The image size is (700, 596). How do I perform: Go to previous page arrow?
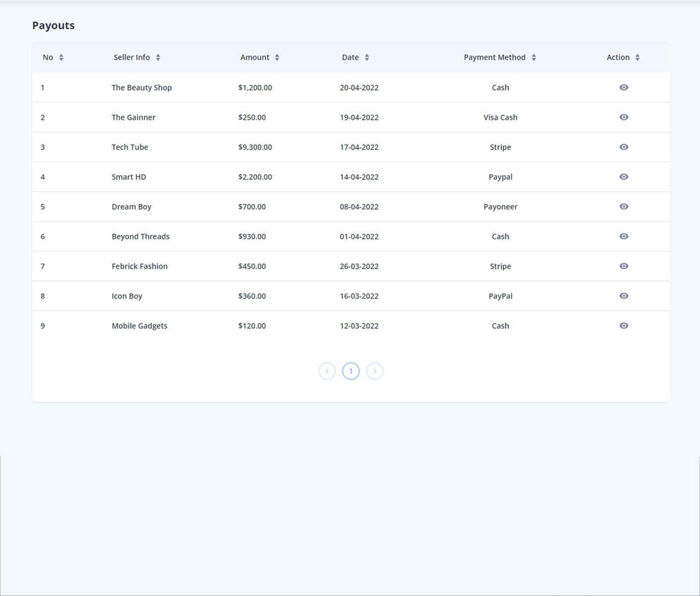point(327,371)
